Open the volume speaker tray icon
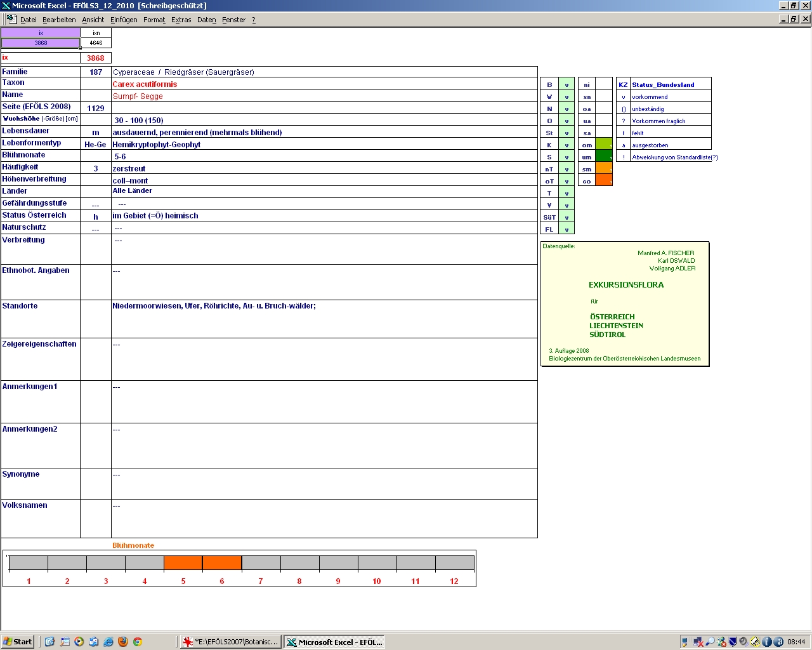The height and width of the screenshot is (650, 812). click(x=743, y=642)
